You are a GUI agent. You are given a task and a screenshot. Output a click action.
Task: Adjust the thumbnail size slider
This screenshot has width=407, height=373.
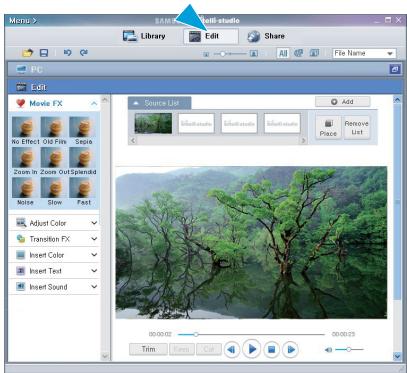click(222, 54)
